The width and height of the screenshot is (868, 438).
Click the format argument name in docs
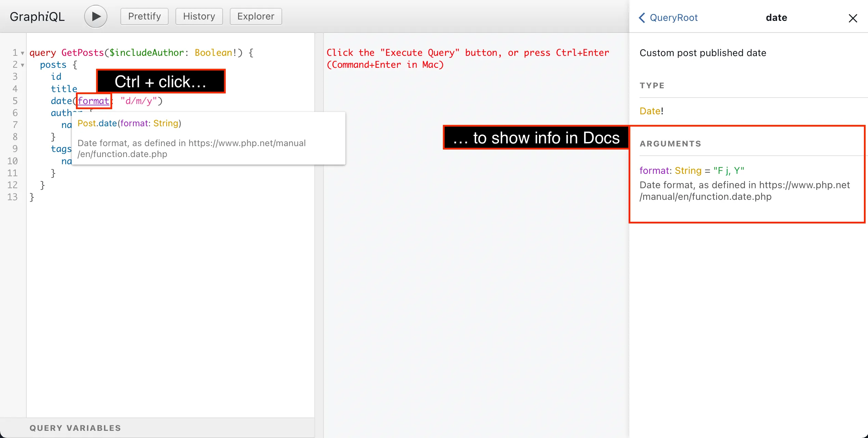coord(654,170)
